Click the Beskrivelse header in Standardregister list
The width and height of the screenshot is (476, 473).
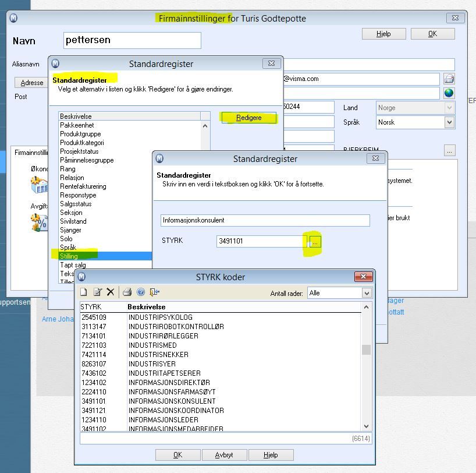[130, 116]
